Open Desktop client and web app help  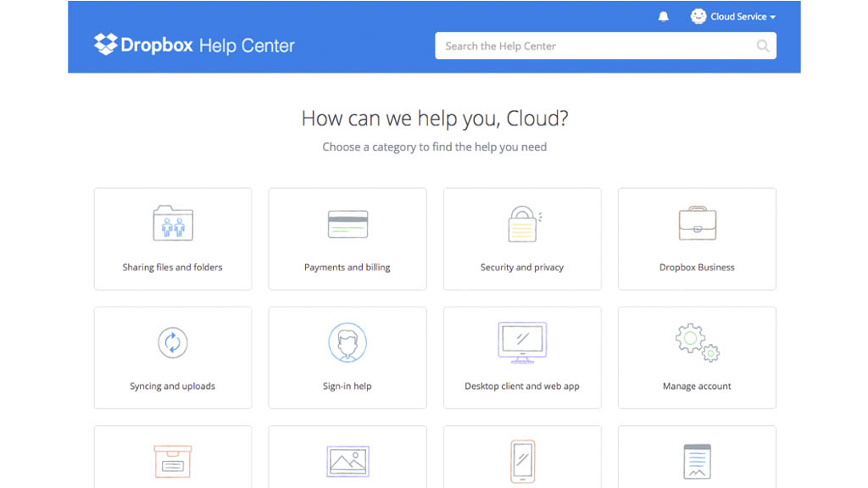tap(521, 357)
